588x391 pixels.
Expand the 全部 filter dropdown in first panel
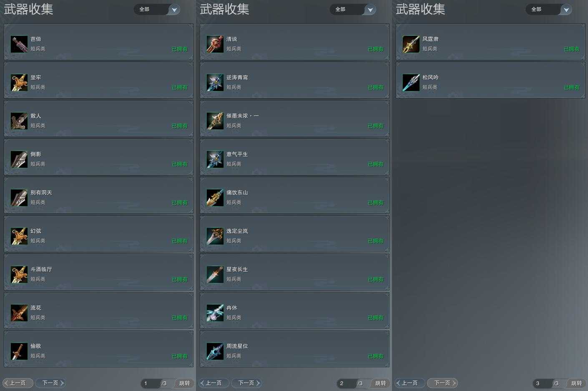pos(157,9)
